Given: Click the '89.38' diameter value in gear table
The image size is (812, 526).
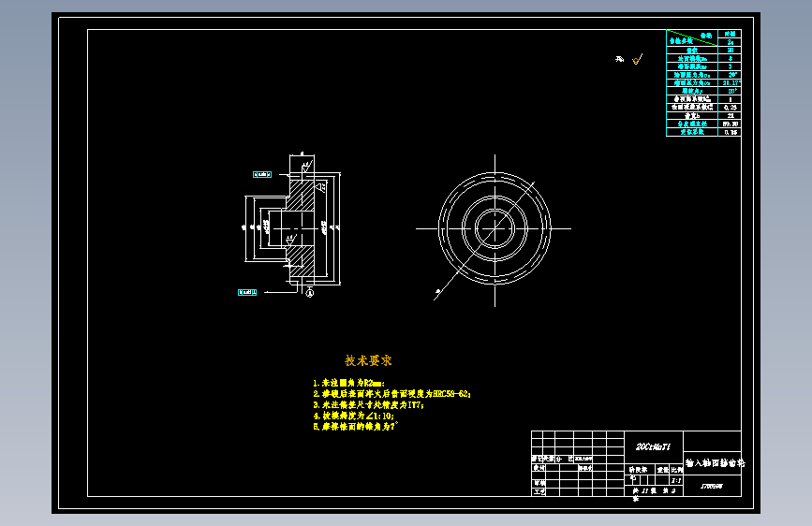Looking at the screenshot, I should point(731,124).
